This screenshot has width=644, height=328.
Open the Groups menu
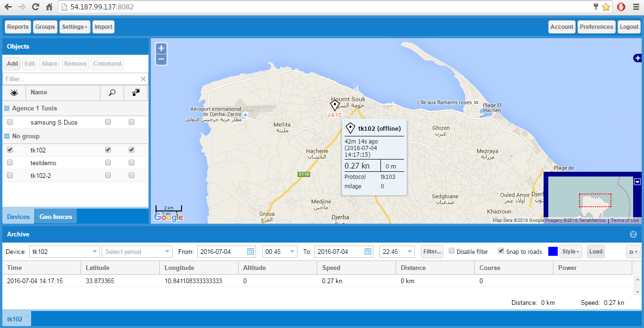pos(45,27)
